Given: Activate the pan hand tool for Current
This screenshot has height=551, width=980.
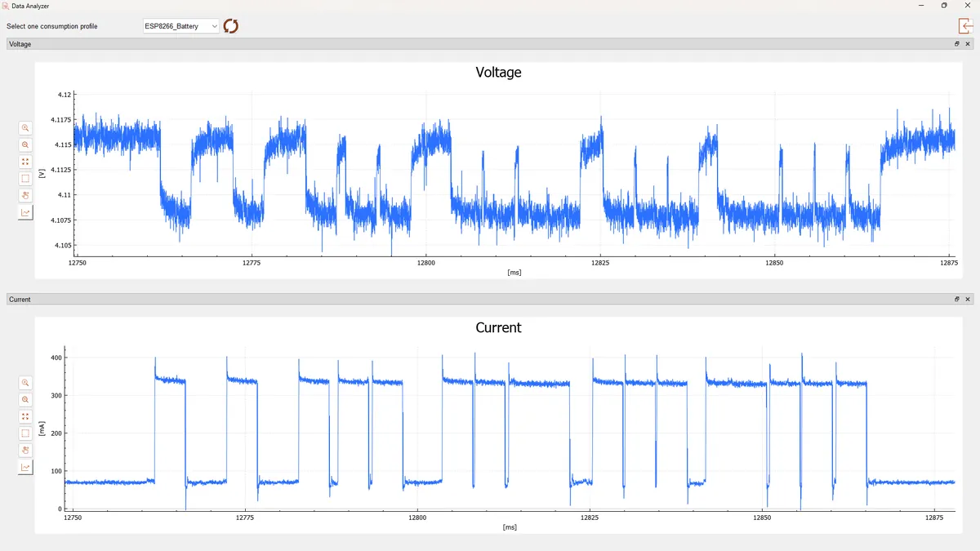Looking at the screenshot, I should (25, 451).
